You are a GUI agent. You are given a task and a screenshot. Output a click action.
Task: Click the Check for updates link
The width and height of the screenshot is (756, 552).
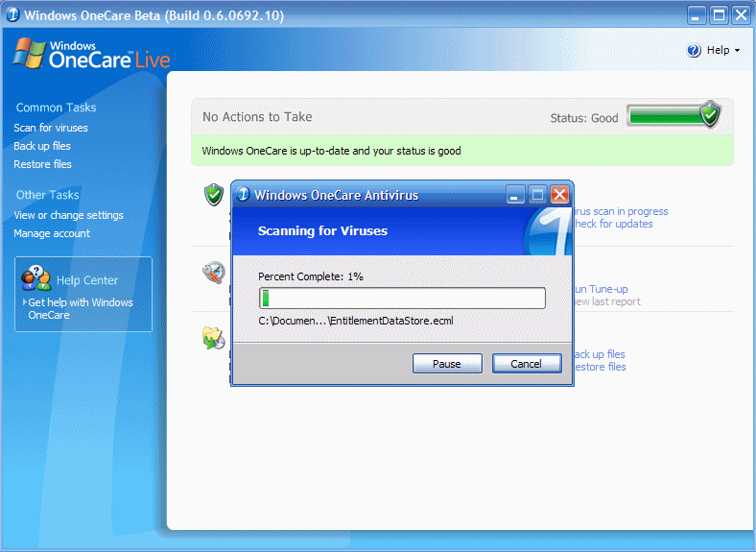[614, 224]
